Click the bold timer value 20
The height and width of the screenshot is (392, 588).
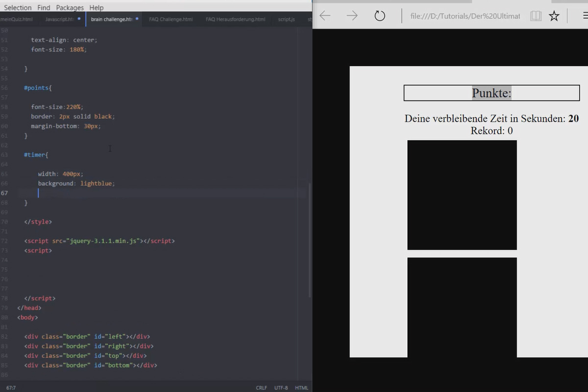(573, 119)
